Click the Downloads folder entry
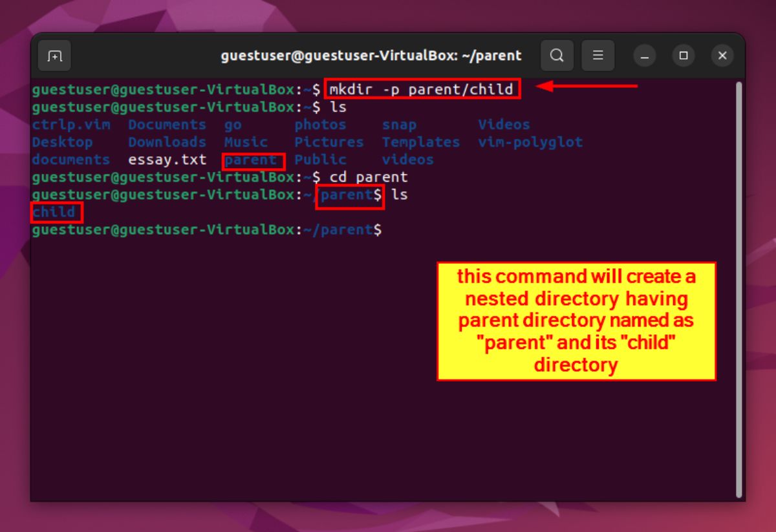The image size is (776, 532). pyautogui.click(x=167, y=142)
